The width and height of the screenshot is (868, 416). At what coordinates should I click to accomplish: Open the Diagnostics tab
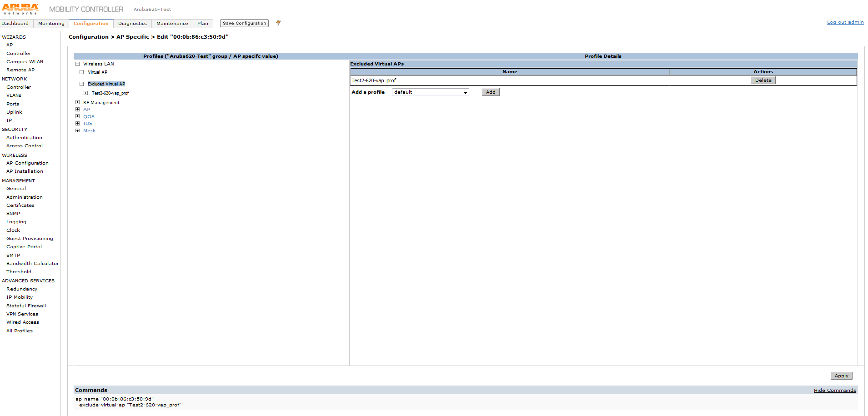[132, 24]
